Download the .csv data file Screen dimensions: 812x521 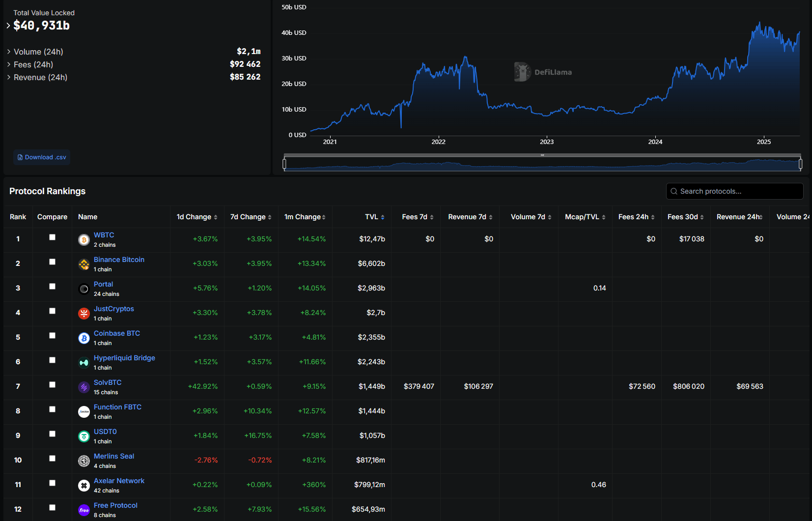42,157
